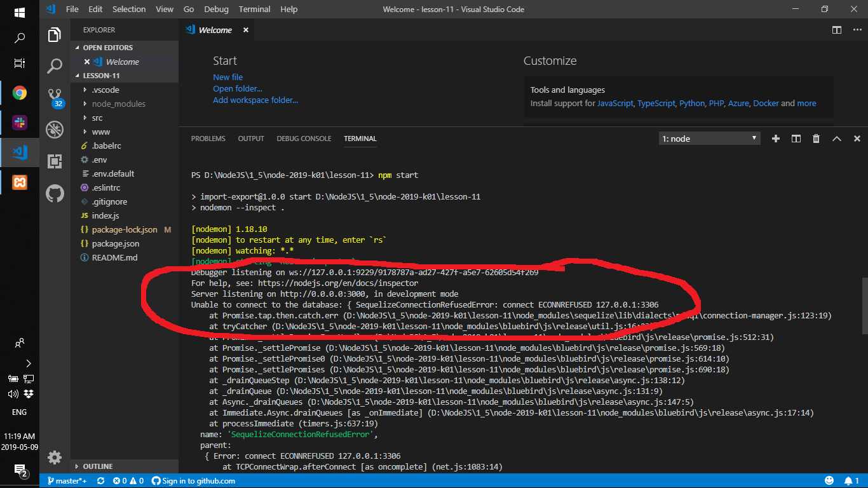The image size is (868, 488).
Task: Open the Terminal menu
Action: (x=254, y=10)
